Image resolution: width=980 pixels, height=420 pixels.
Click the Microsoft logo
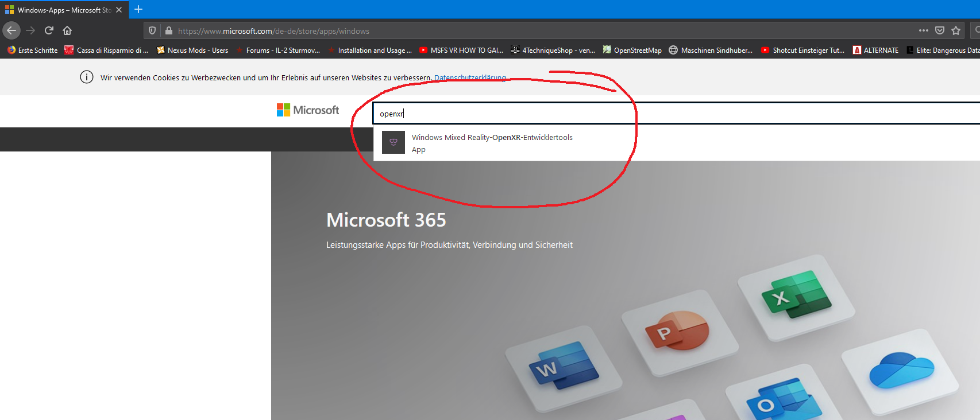[x=308, y=110]
